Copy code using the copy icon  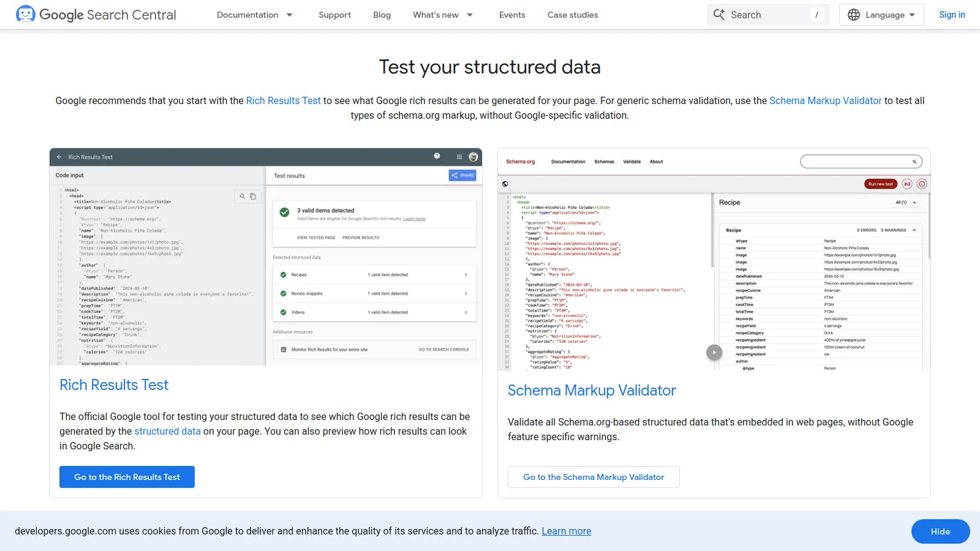click(x=253, y=196)
